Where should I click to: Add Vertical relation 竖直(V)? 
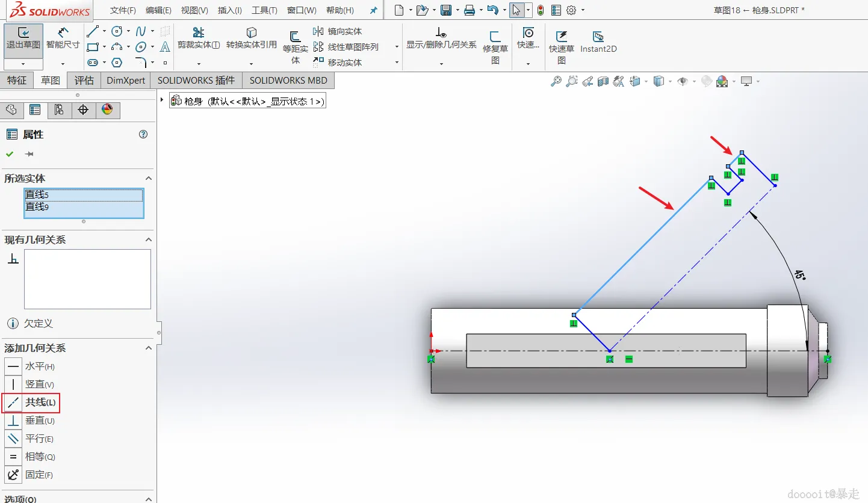31,384
